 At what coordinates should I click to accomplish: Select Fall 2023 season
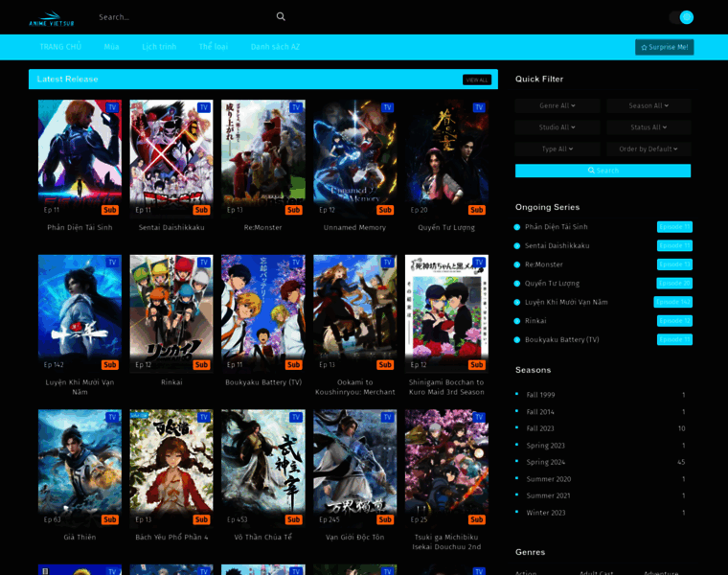pos(540,428)
